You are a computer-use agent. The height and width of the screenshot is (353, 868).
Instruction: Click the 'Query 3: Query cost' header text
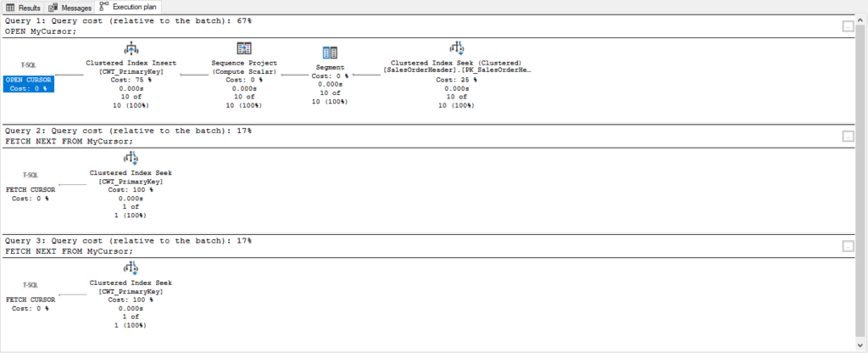click(x=129, y=240)
